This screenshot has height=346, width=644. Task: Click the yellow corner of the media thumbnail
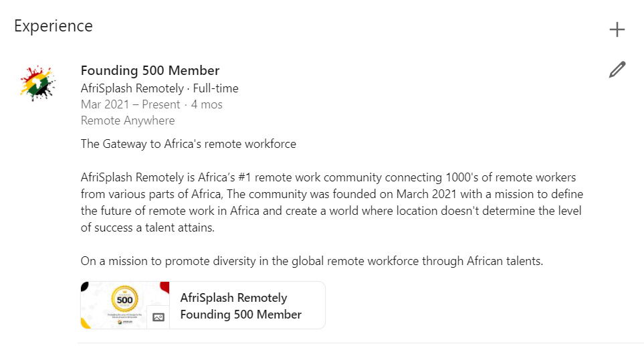[85, 324]
